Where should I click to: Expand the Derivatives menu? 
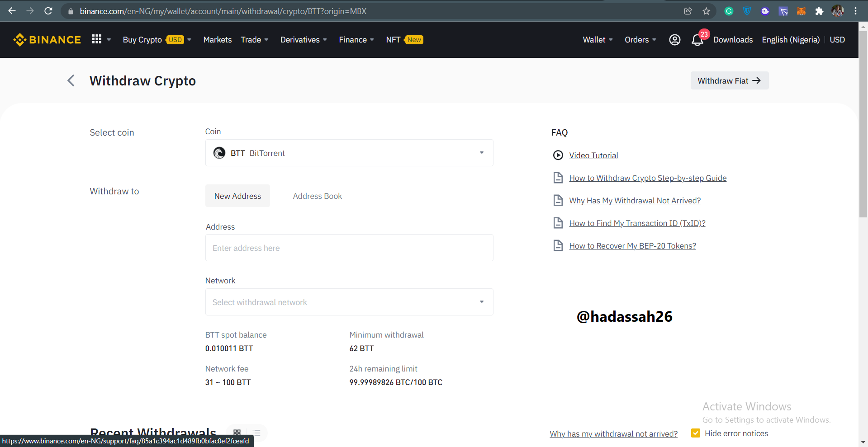(304, 40)
